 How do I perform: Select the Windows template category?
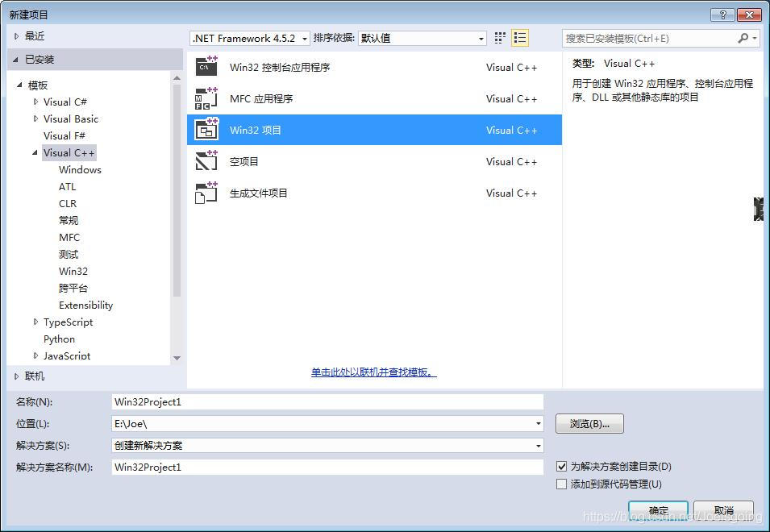[80, 170]
